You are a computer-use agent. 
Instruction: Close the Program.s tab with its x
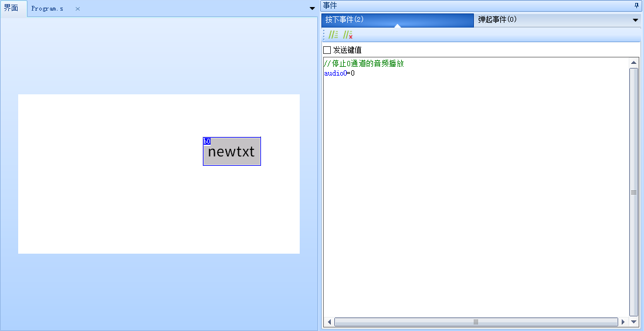pos(77,9)
